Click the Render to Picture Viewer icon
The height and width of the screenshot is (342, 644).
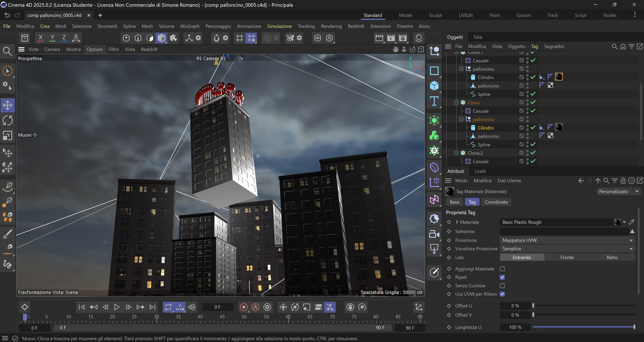pos(391,38)
